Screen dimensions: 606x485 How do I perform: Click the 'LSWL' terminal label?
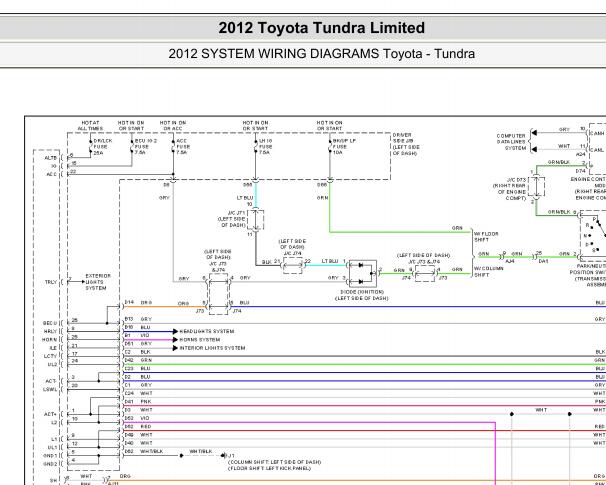(x=50, y=390)
